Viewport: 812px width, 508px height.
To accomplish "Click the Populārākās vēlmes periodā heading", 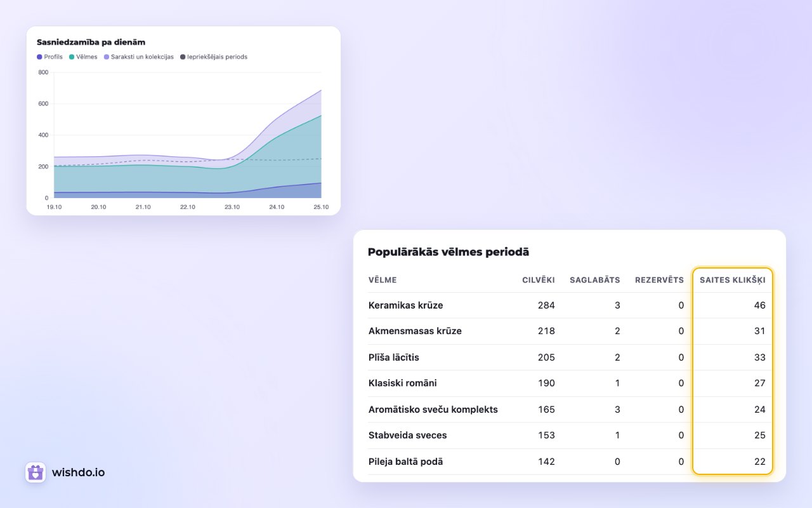I will click(x=449, y=252).
